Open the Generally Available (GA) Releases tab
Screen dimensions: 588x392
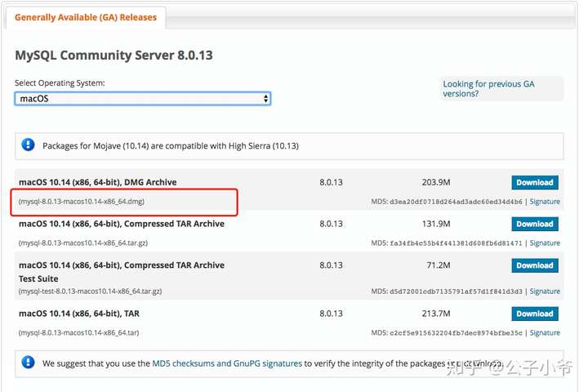pyautogui.click(x=86, y=17)
